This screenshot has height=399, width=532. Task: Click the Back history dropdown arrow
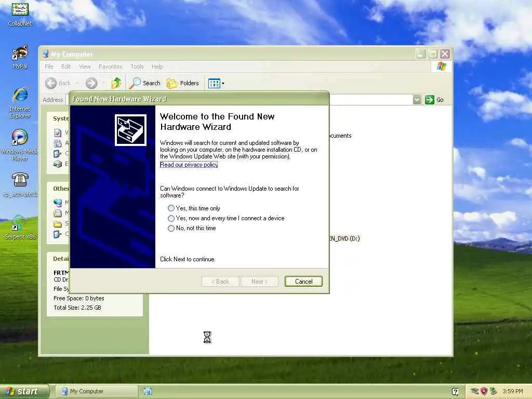(77, 83)
